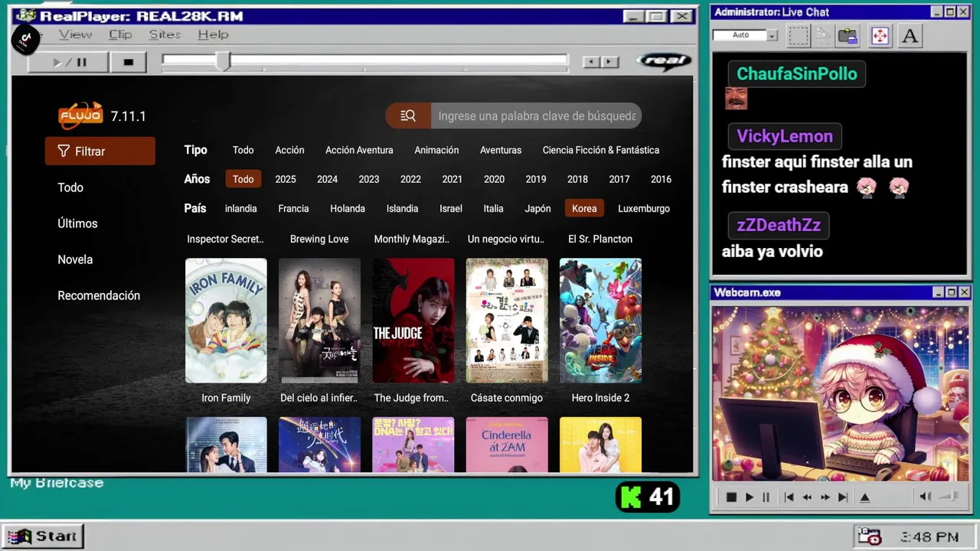Filter by year 2024
This screenshot has height=551, width=980.
[x=327, y=179]
